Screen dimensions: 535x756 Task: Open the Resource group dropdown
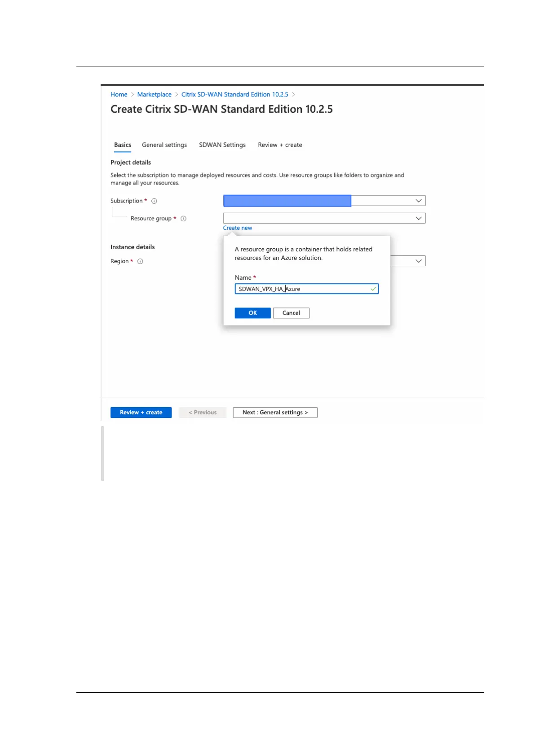[x=324, y=218]
